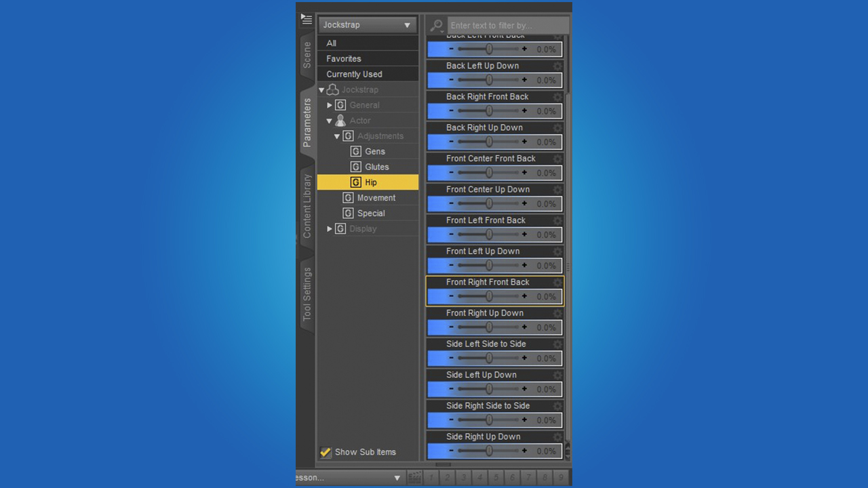Open settings gear for Back Right Up Down

557,127
